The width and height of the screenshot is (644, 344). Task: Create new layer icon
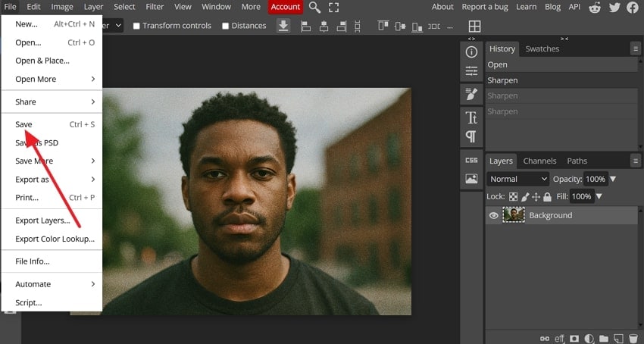point(618,339)
